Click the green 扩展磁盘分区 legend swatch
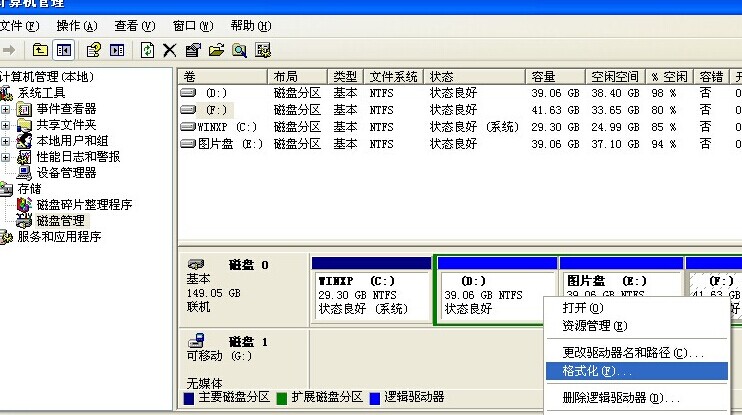Image resolution: width=742 pixels, height=415 pixels. coord(282,398)
